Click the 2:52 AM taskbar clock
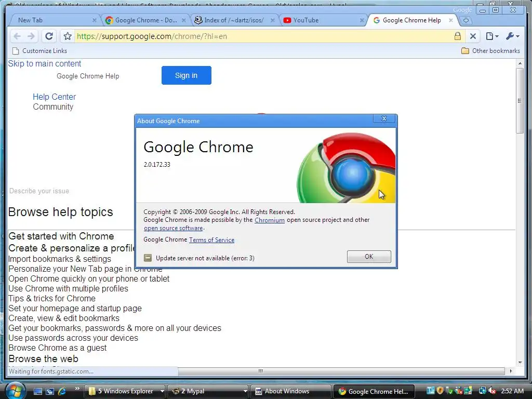Screen dimensions: 532x399 (x=512, y=391)
